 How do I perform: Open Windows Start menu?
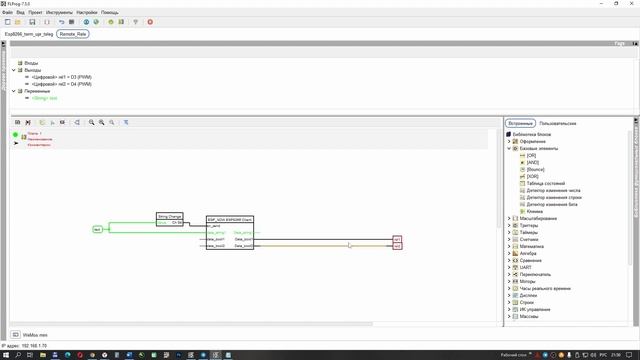(x=6, y=355)
